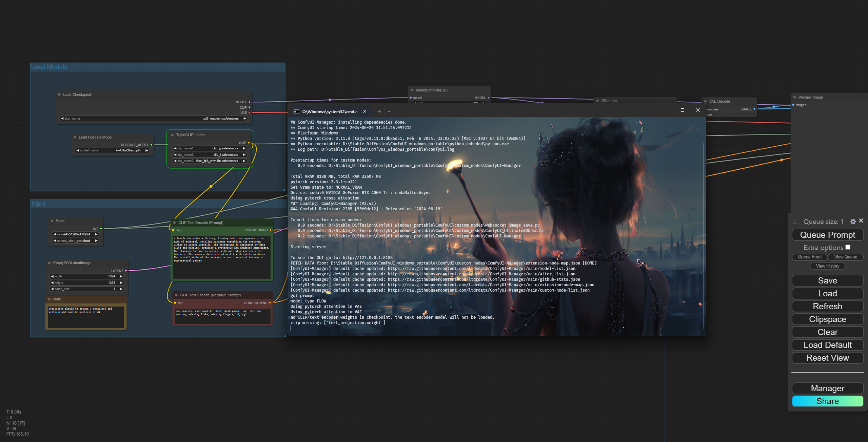Click the cmd icon in terminal tab
The image size is (868, 442).
pyautogui.click(x=296, y=112)
